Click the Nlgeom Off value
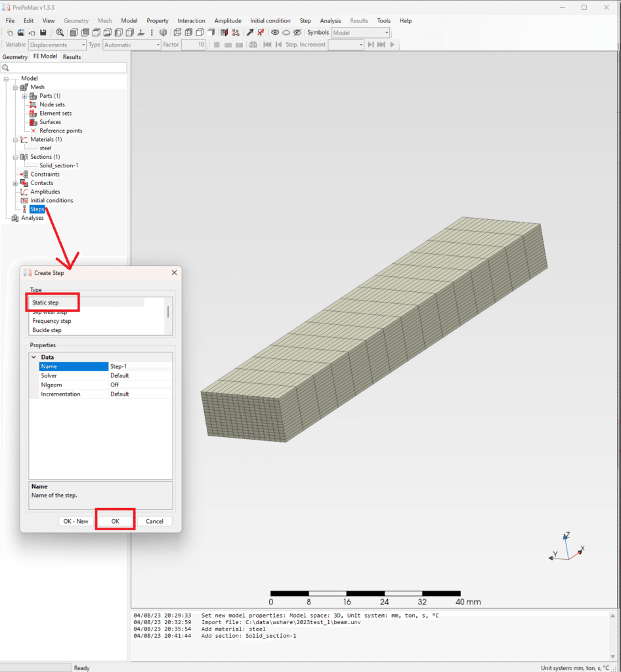Image resolution: width=621 pixels, height=672 pixels. pos(140,385)
